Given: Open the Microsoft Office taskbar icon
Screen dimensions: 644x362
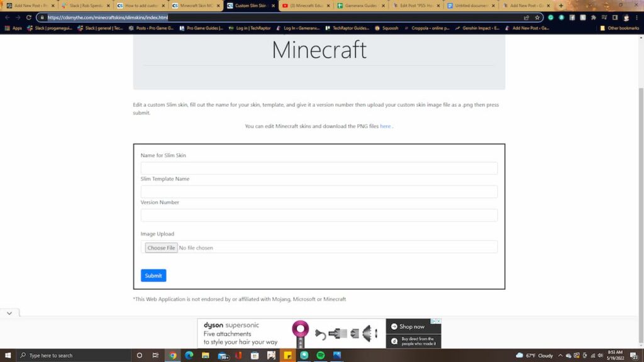Looking at the screenshot, I should point(238,356).
